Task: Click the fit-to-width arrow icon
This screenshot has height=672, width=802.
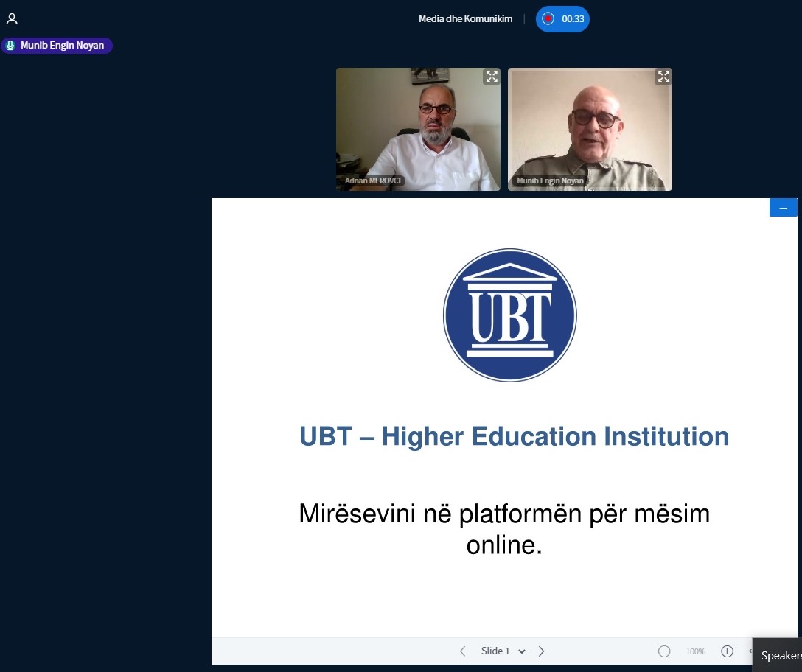Action: pos(750,651)
